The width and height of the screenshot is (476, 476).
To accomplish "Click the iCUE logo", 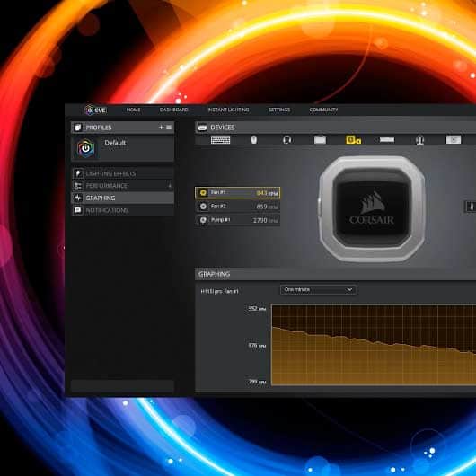I will click(95, 110).
